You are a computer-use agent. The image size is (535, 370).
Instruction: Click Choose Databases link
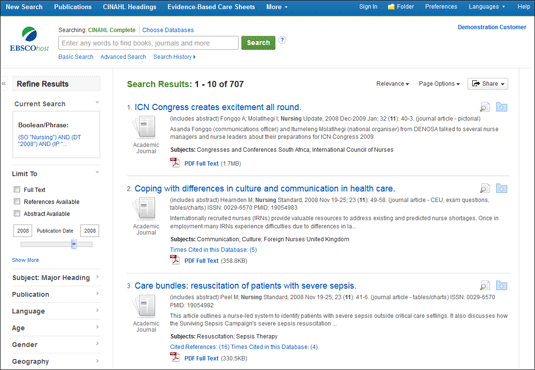click(168, 30)
